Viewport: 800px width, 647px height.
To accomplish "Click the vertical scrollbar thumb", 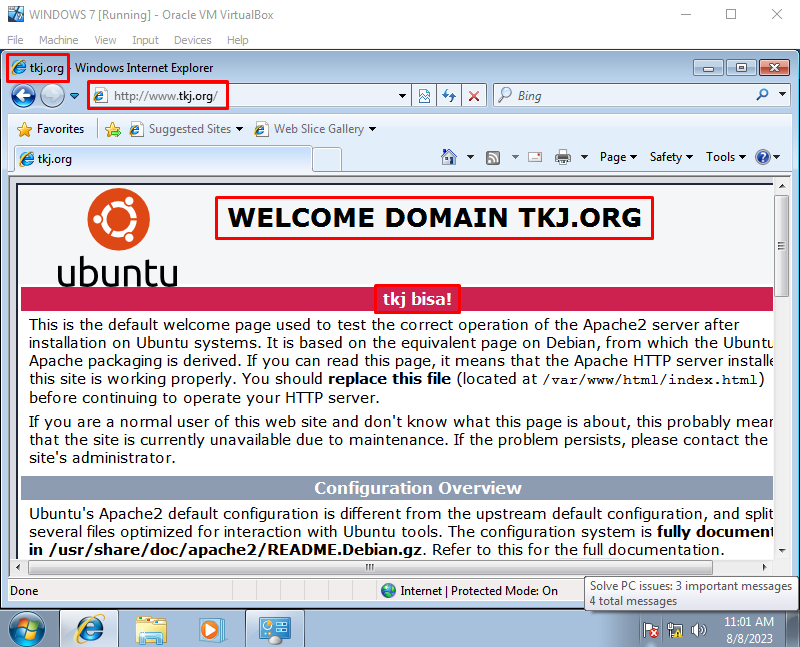I will pyautogui.click(x=781, y=246).
